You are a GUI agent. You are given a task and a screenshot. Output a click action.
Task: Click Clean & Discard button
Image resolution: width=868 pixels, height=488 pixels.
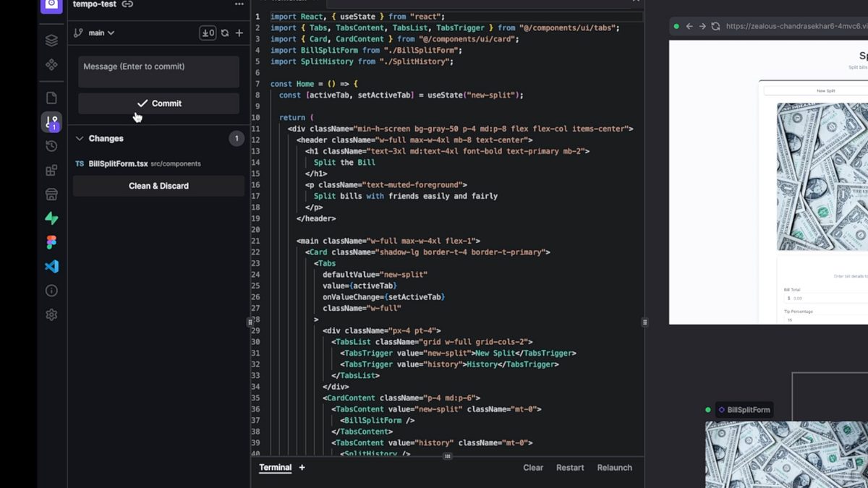pyautogui.click(x=158, y=186)
